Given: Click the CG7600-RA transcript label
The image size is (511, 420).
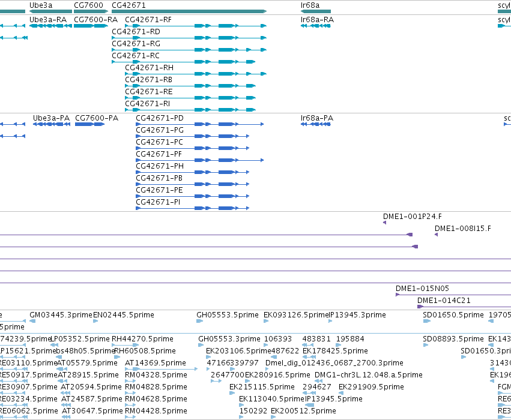Looking at the screenshot, I should [96, 20].
